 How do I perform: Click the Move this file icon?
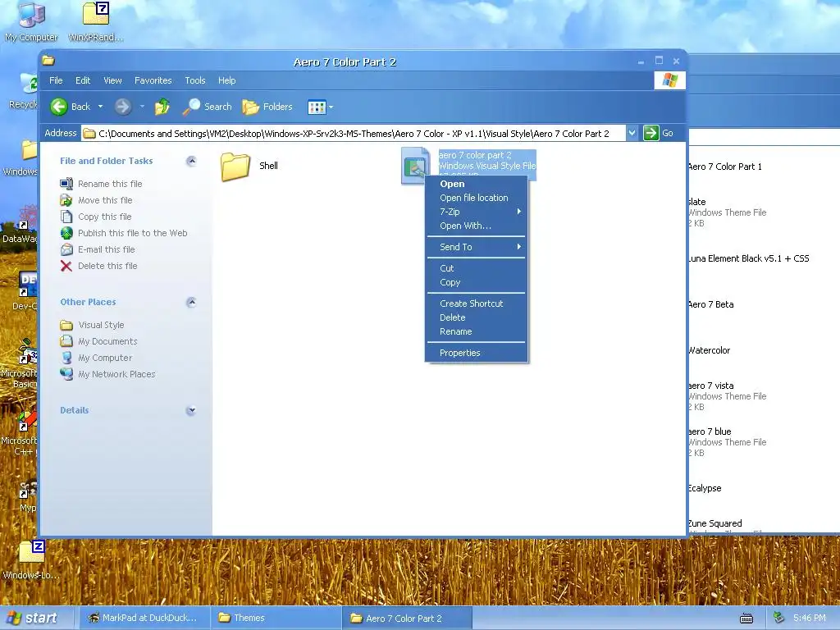(x=66, y=200)
